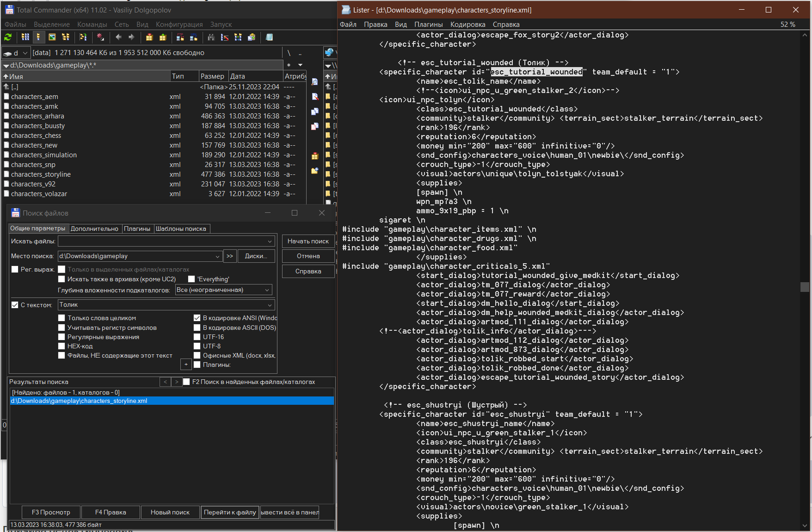Enable the UTF-8 encoding checkbox
This screenshot has height=532, width=812.
[197, 346]
